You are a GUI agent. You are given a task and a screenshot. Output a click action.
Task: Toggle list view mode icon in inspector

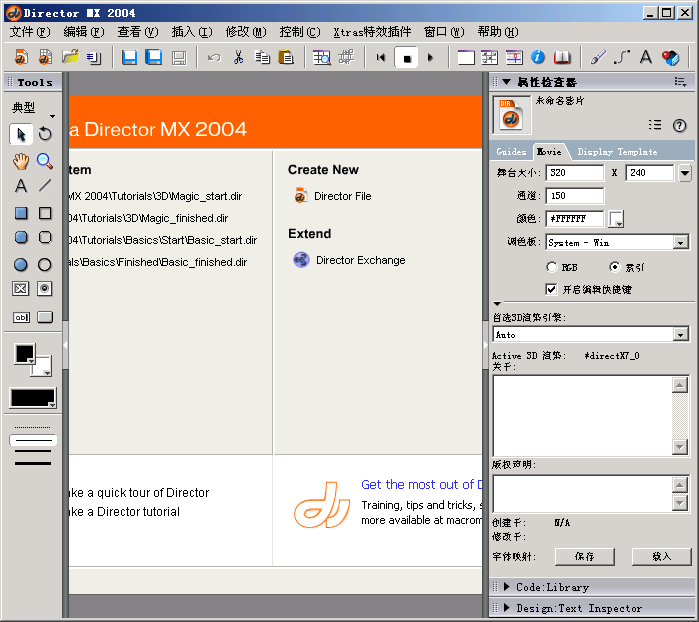click(655, 125)
